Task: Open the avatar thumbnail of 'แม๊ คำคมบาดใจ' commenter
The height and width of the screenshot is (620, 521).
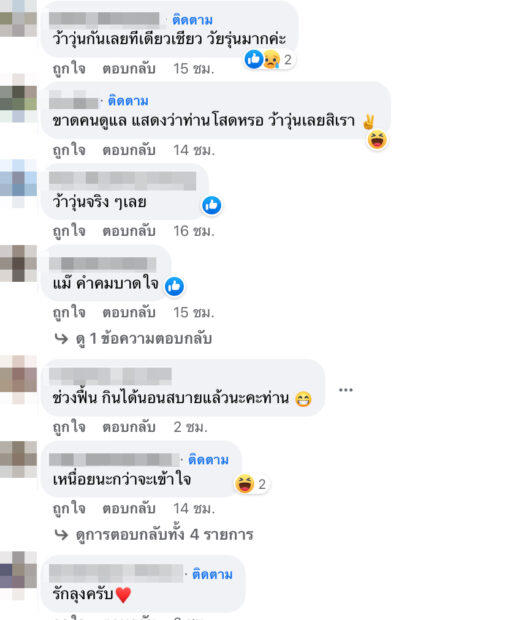Action: (19, 264)
